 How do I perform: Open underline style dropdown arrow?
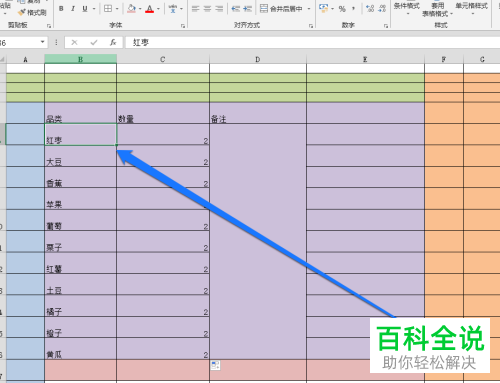pyautogui.click(x=94, y=9)
